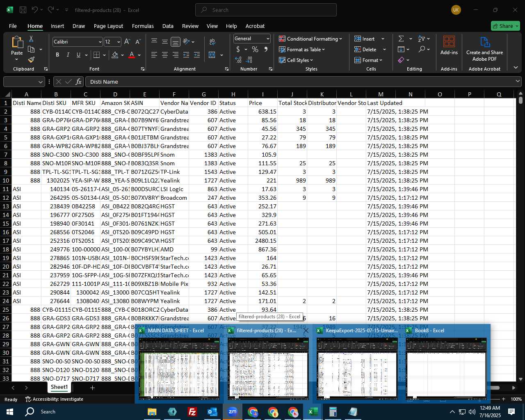Apply Accounting Number Format dollar sign
Image resolution: width=525 pixels, height=420 pixels.
click(238, 49)
